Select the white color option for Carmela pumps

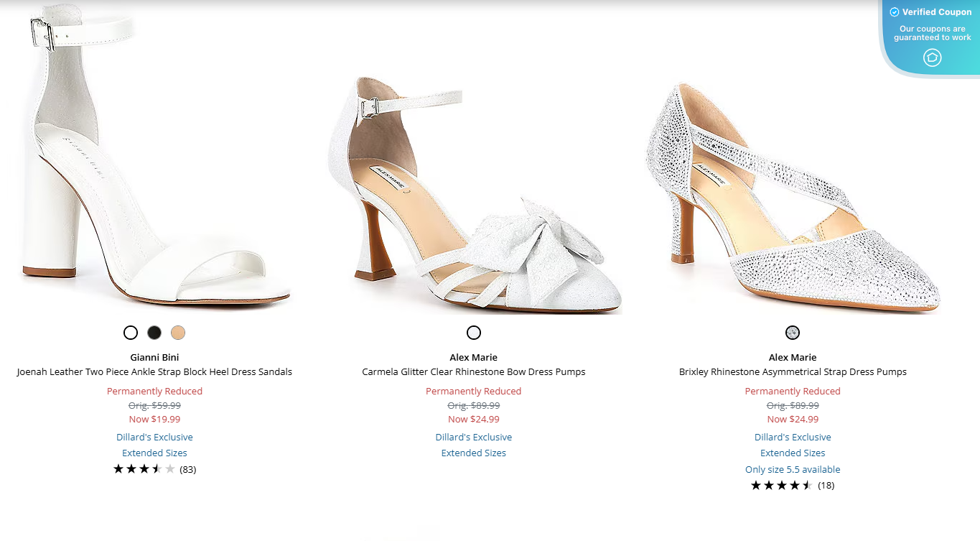474,333
